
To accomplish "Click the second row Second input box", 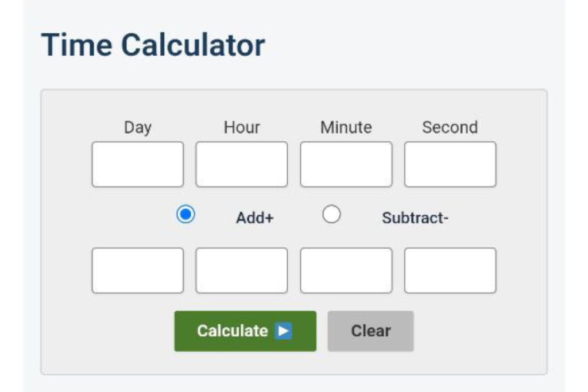I will [x=450, y=270].
